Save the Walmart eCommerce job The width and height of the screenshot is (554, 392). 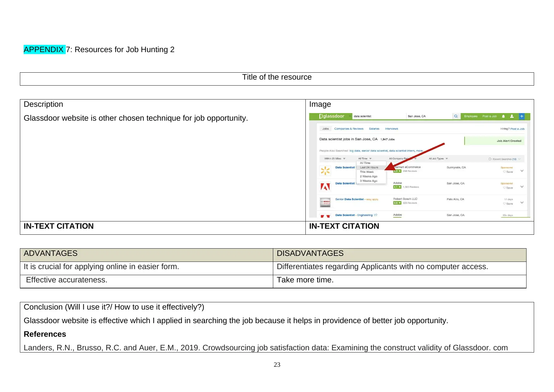click(508, 172)
